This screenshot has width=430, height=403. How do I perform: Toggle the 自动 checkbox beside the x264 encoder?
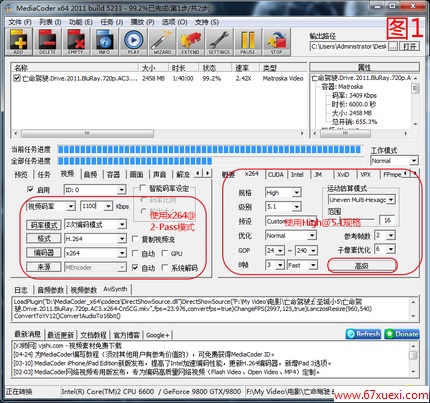(x=135, y=253)
